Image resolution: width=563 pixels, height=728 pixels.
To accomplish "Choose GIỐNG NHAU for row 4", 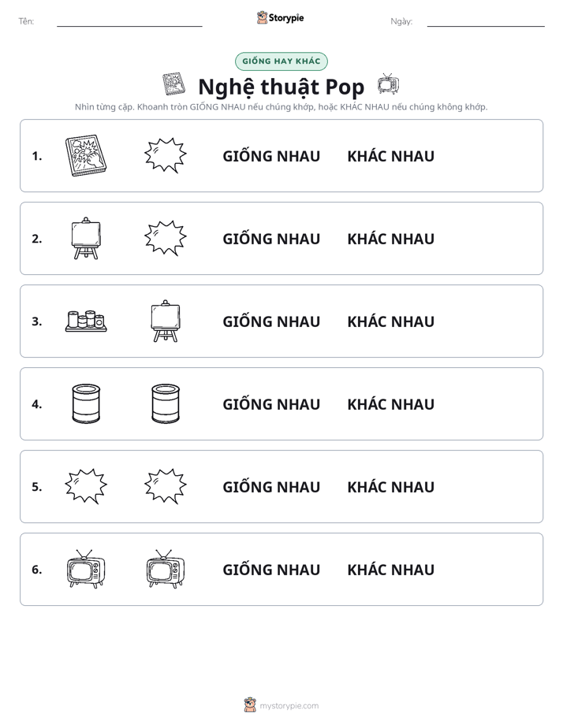I will [271, 404].
